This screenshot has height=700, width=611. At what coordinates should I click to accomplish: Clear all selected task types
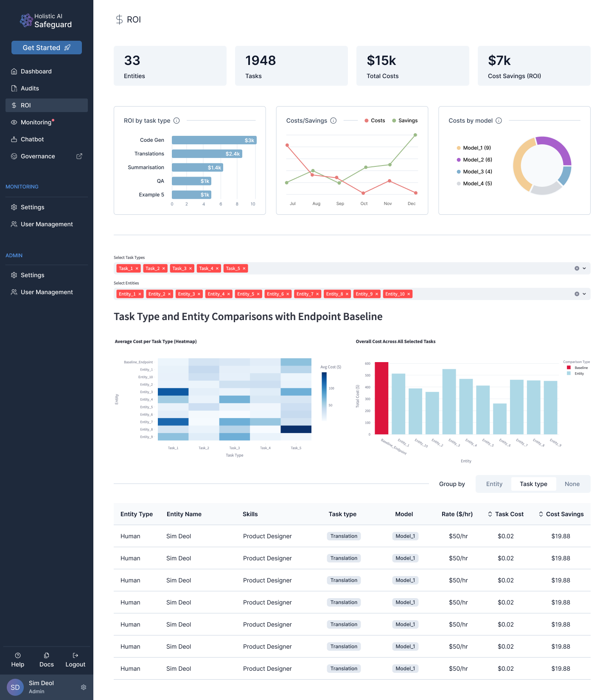coord(577,268)
